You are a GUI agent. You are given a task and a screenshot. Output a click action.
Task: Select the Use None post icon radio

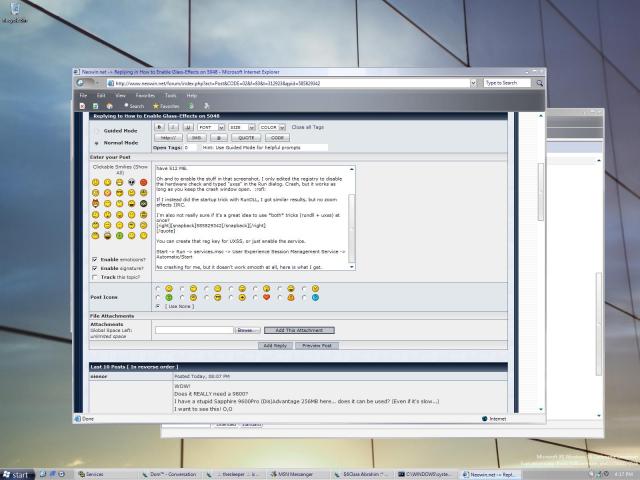coord(158,306)
